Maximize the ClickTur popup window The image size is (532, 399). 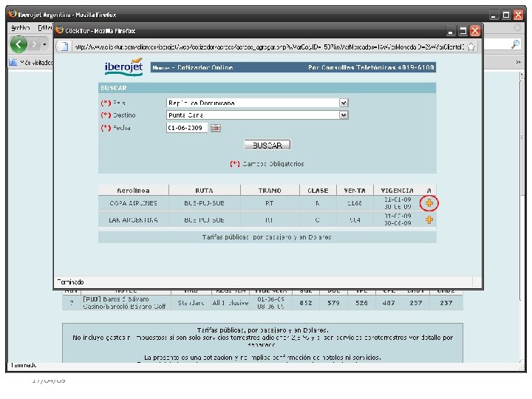point(463,31)
